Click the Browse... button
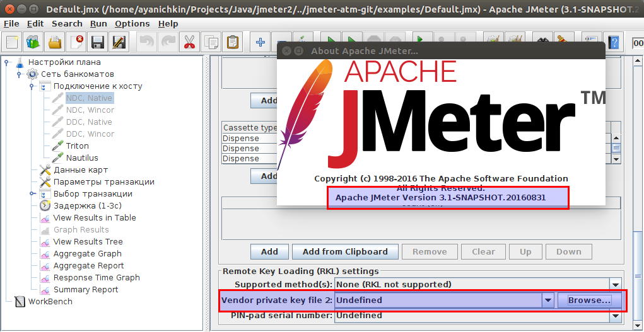Image resolution: width=644 pixels, height=332 pixels. click(589, 301)
